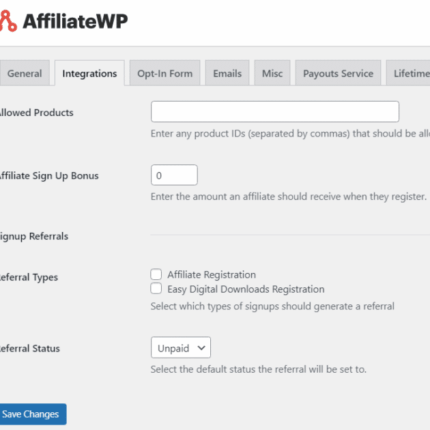Click the Allowed Products label

point(36,113)
